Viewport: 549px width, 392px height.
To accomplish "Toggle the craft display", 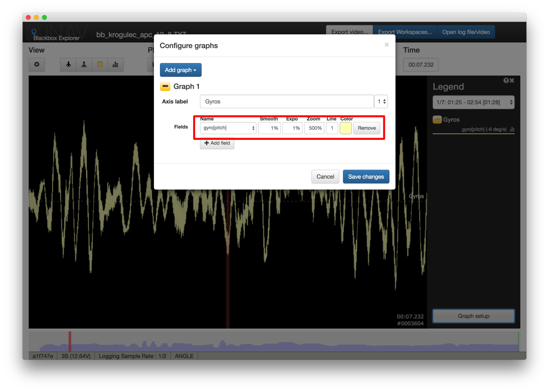I will click(x=68, y=64).
